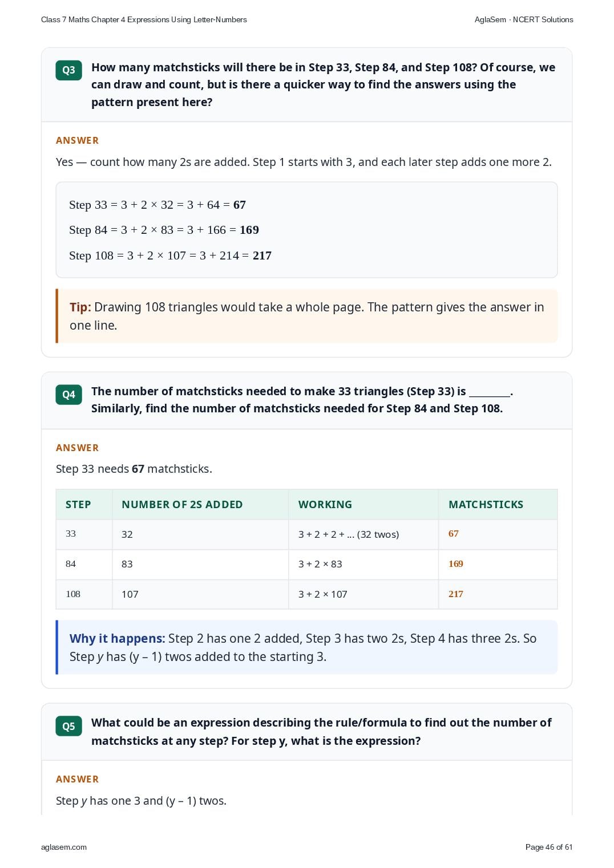The image size is (614, 868).
Task: Click the Q3 question badge
Action: point(68,70)
